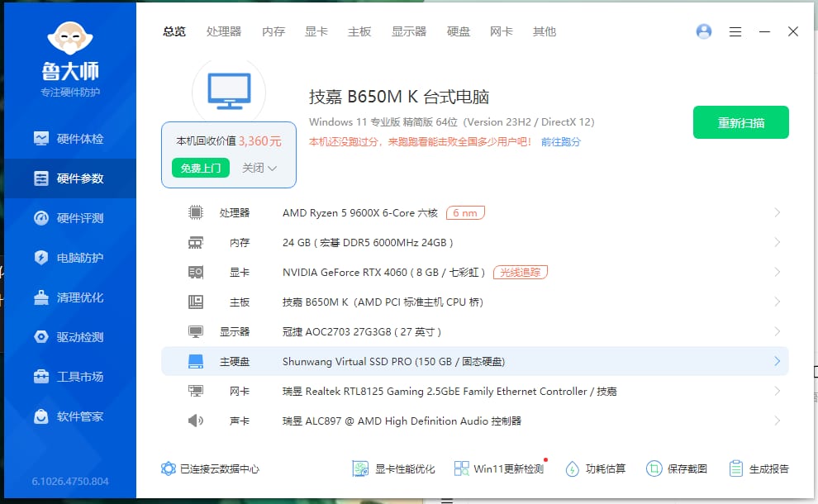Screen dimensions: 818x504
Task: Switch to the 显示器 tab
Action: (409, 32)
